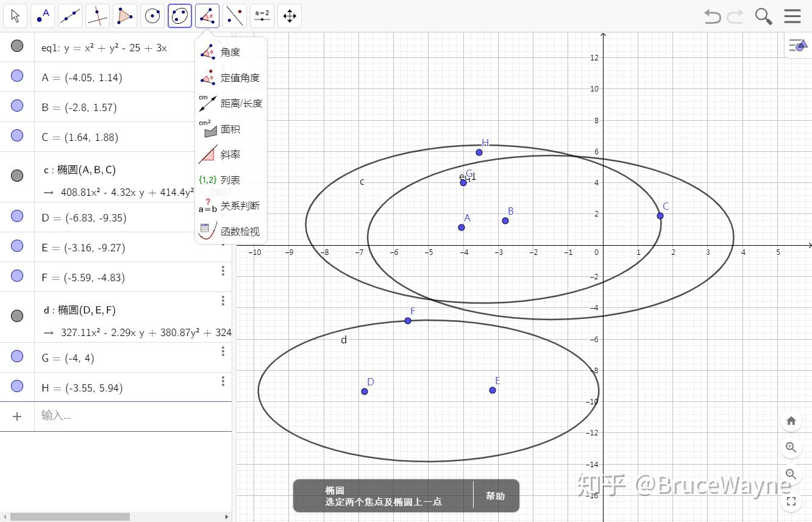Choose 关系判断 from the tool dropdown
The width and height of the screenshot is (812, 522).
(x=230, y=206)
